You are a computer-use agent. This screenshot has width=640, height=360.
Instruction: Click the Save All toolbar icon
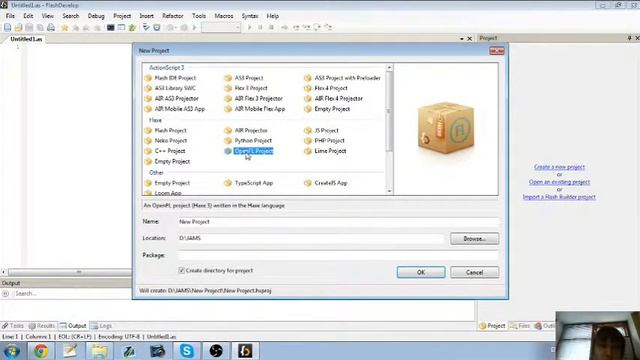(40, 27)
